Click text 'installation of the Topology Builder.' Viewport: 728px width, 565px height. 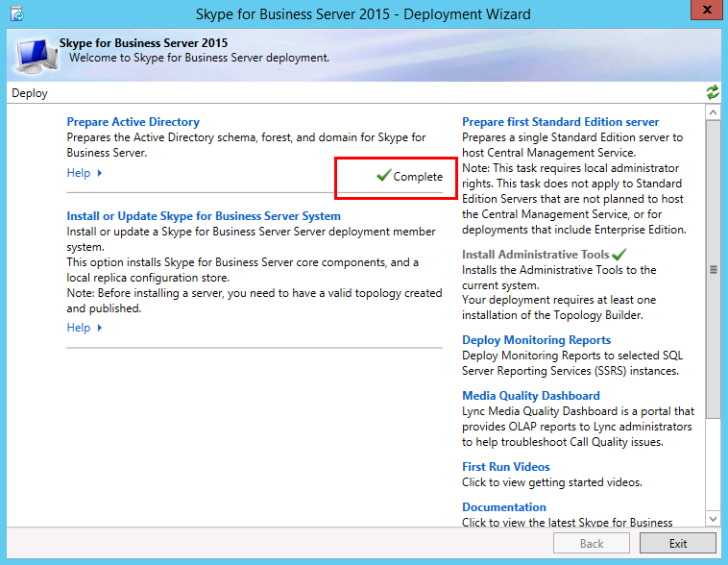click(x=552, y=315)
